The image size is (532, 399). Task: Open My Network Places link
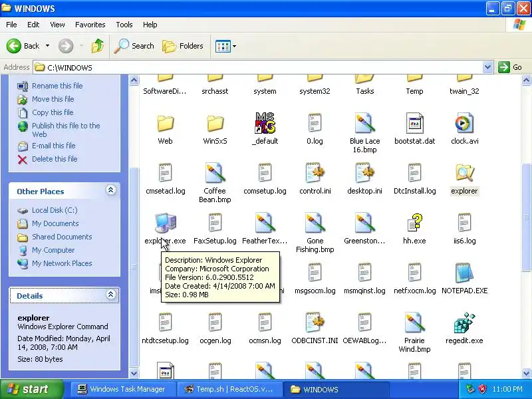point(62,263)
